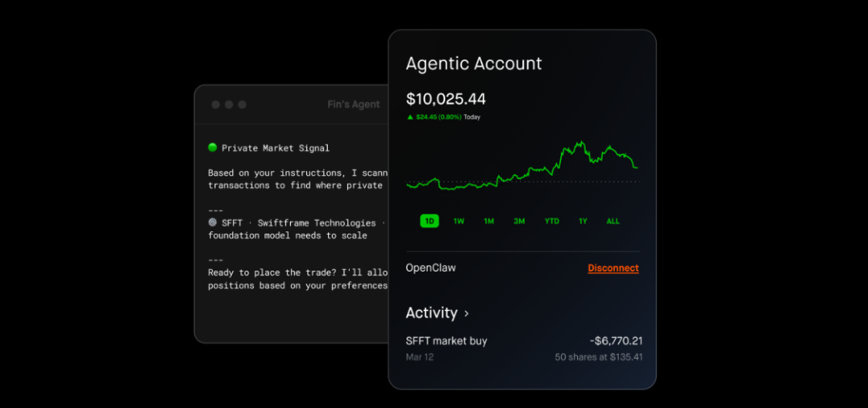This screenshot has height=408, width=868.
Task: Click the OpenClaw connection label
Action: point(431,268)
